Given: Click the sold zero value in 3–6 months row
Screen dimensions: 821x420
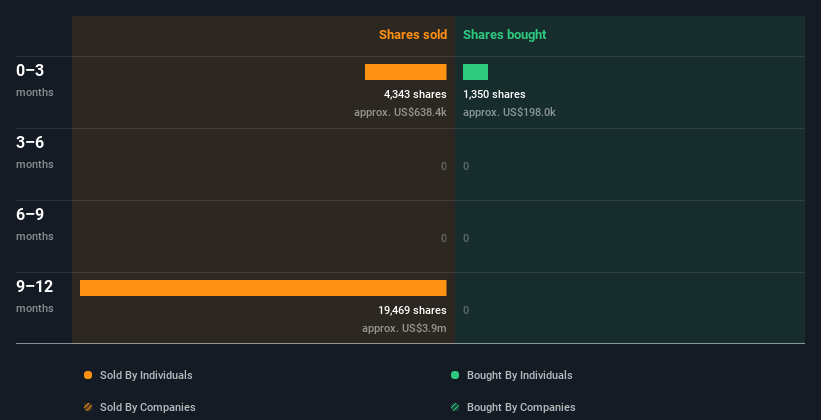Looking at the screenshot, I should [x=444, y=166].
